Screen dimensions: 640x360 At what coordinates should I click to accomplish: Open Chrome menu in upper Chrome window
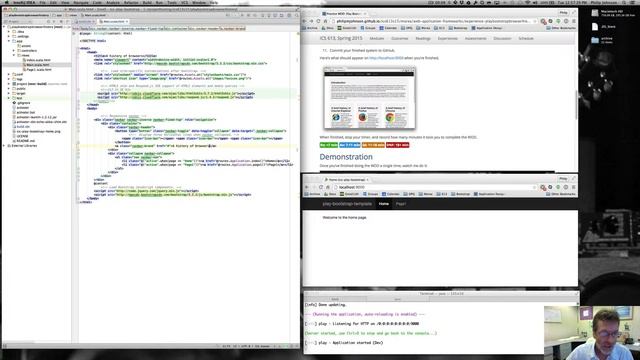pyautogui.click(x=573, y=21)
